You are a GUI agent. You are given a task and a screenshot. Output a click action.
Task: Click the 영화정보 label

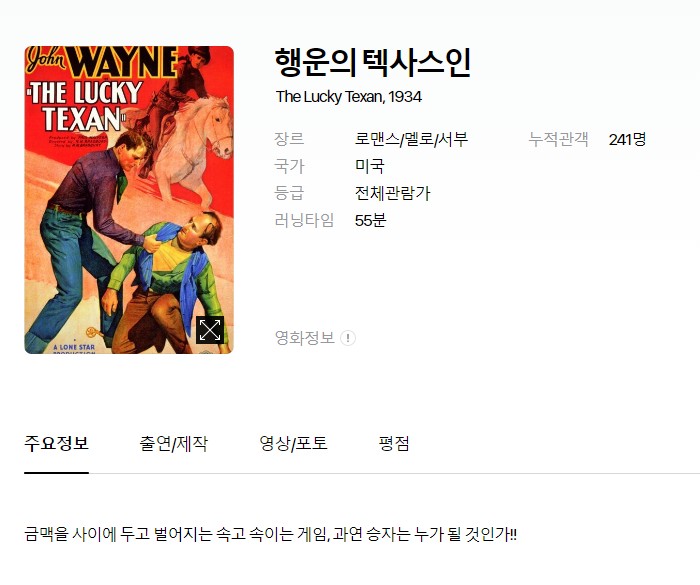(x=304, y=338)
